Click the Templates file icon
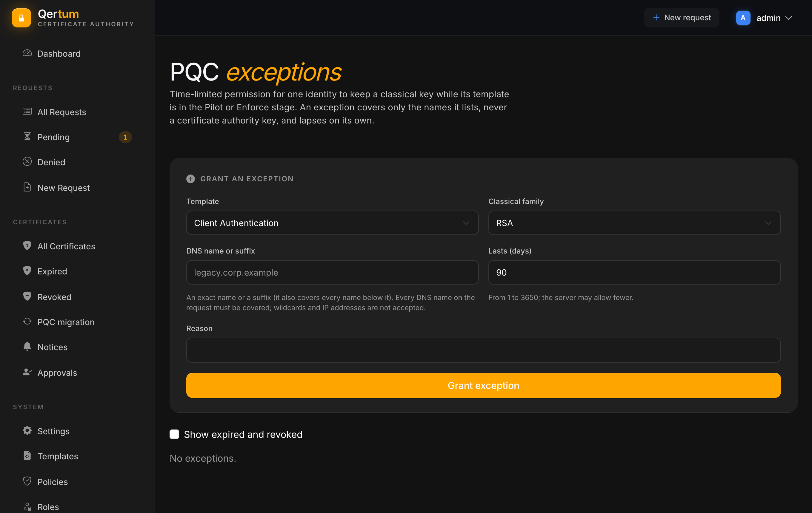Screen dimensions: 812x513 point(27,456)
